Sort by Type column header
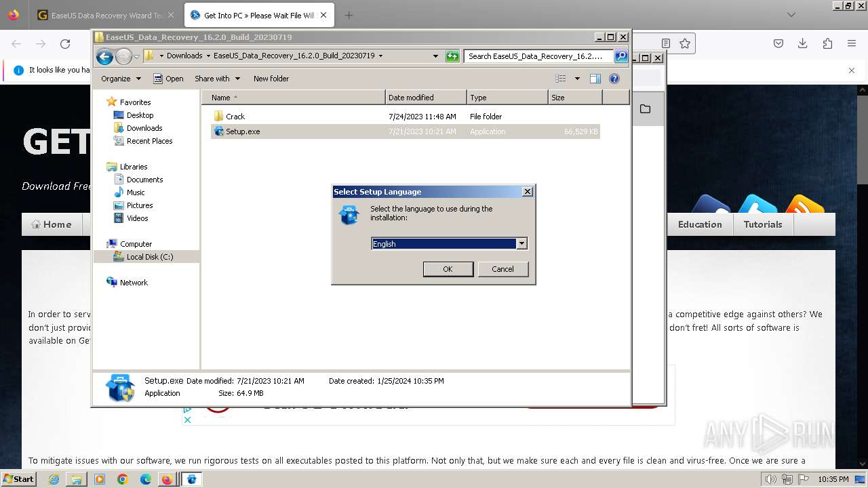This screenshot has height=488, width=868. tap(507, 98)
